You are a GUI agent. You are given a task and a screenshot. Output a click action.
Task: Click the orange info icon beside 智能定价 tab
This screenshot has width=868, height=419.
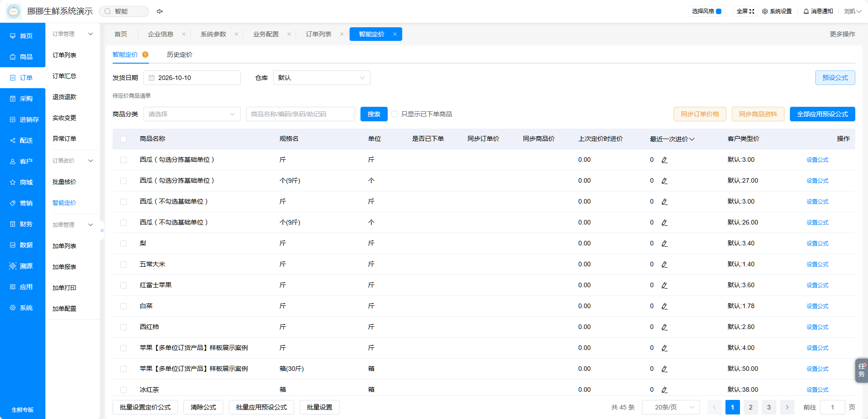click(145, 55)
